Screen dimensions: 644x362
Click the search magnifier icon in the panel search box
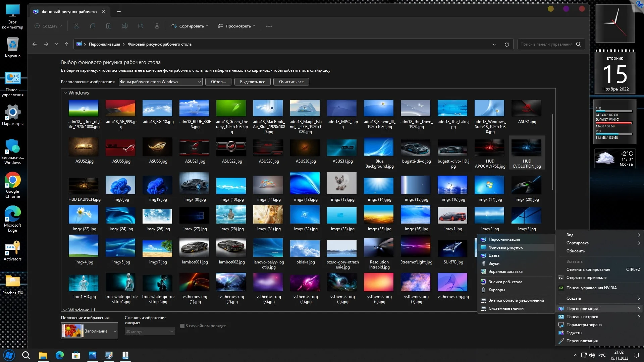578,44
